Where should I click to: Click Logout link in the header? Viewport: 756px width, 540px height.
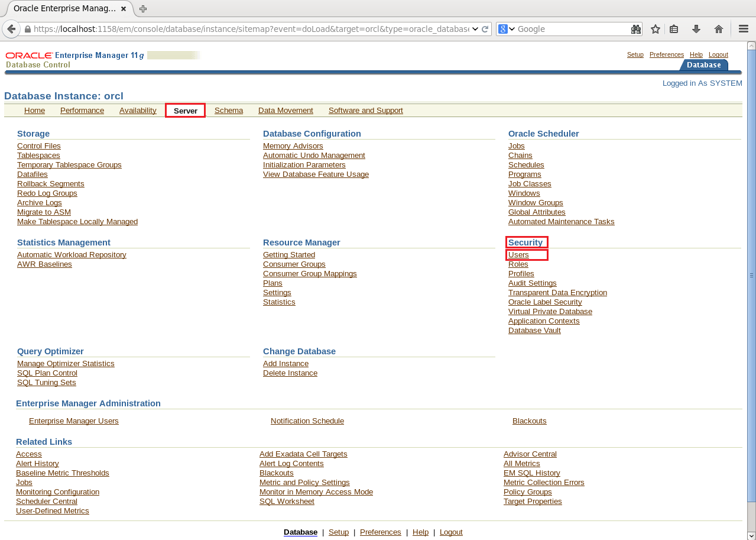(718, 54)
